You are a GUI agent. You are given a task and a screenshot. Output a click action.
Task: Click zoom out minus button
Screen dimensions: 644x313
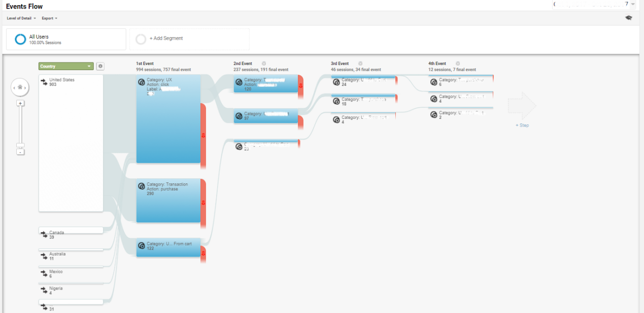click(x=20, y=152)
